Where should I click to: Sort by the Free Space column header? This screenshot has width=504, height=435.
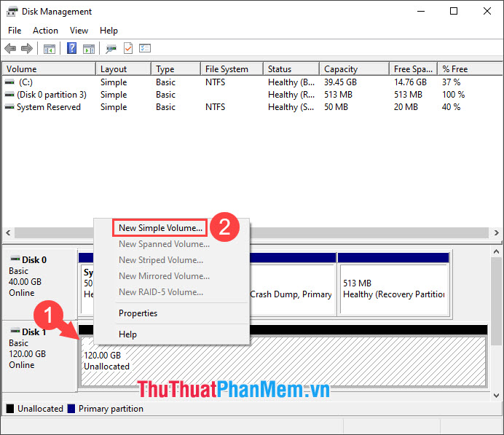pyautogui.click(x=414, y=69)
